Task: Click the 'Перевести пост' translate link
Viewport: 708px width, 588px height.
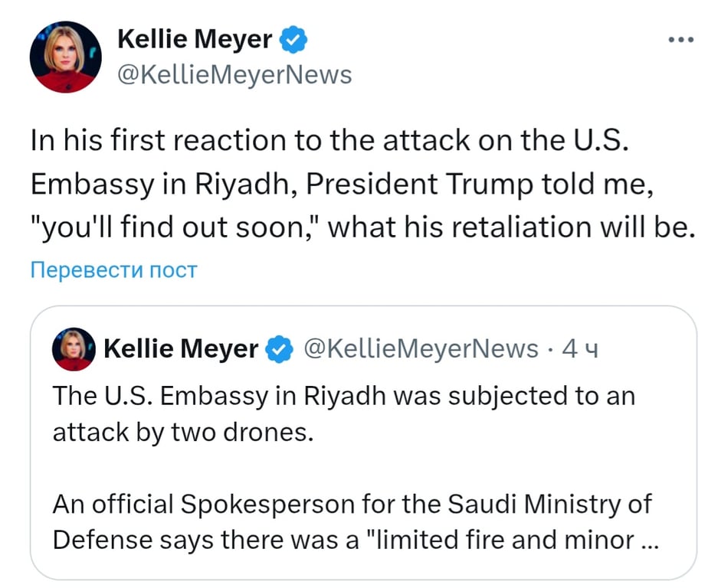Action: coord(113,269)
